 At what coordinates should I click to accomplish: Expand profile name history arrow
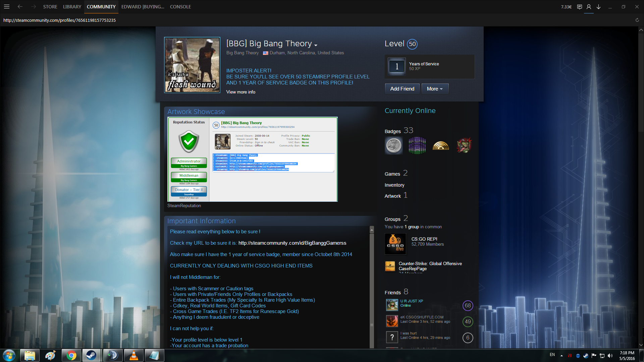click(316, 45)
